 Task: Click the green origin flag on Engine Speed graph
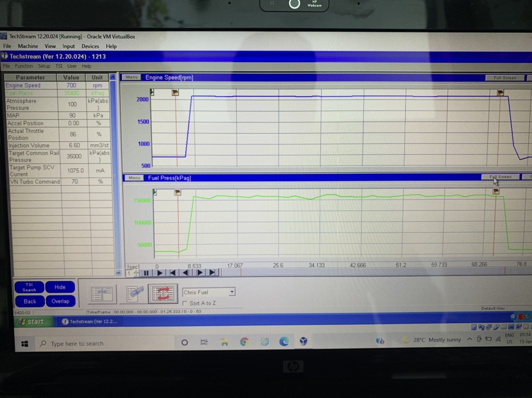coord(152,92)
